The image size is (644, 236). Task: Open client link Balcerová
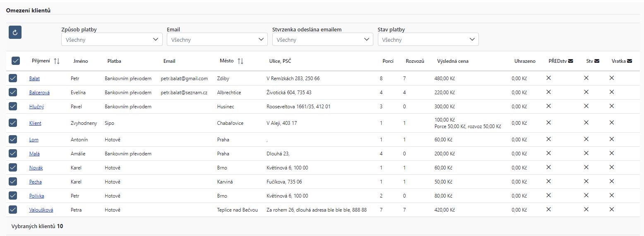pos(39,93)
